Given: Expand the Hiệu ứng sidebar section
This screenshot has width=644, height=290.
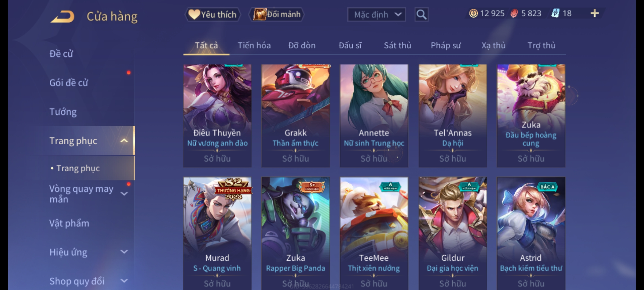Looking at the screenshot, I should pos(124,252).
